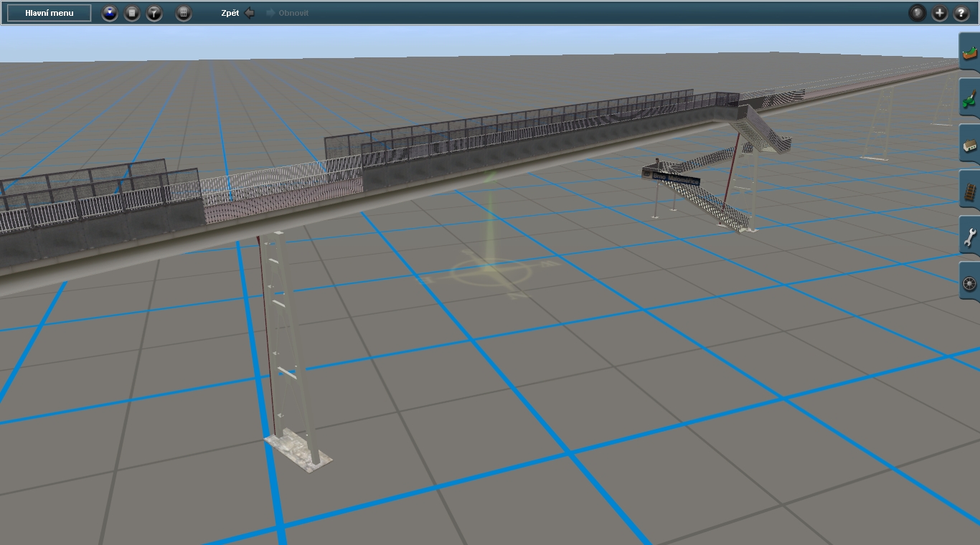Screen dimensions: 980x545
Task: Open the Hlavní menu button
Action: pos(49,13)
